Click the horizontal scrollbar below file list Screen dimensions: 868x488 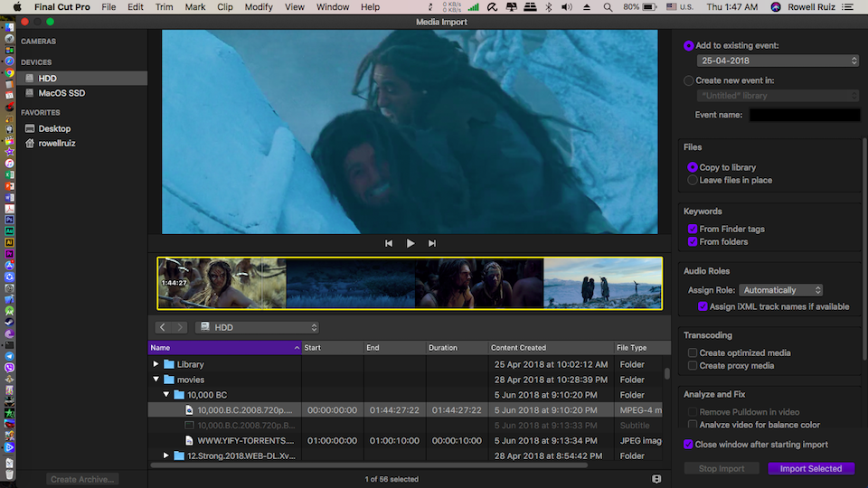pyautogui.click(x=369, y=465)
